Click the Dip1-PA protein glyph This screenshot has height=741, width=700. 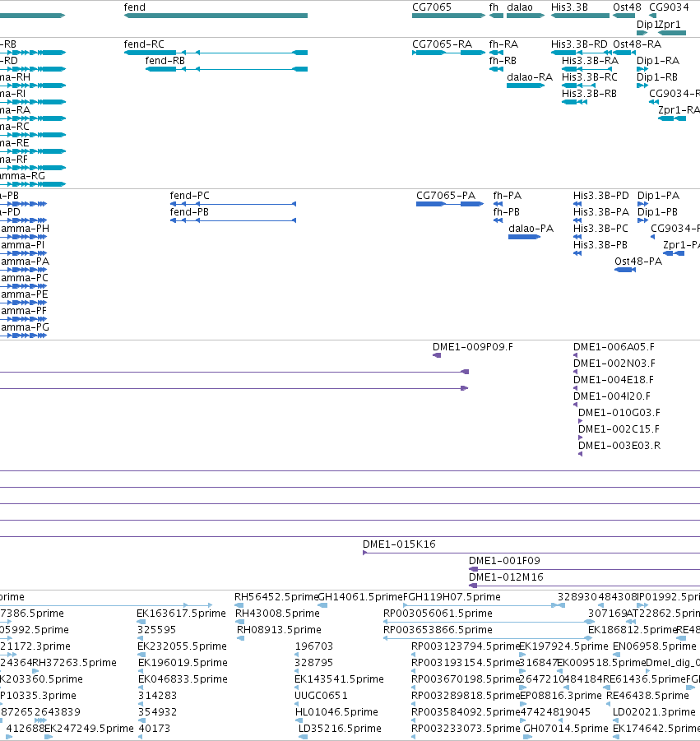click(642, 204)
